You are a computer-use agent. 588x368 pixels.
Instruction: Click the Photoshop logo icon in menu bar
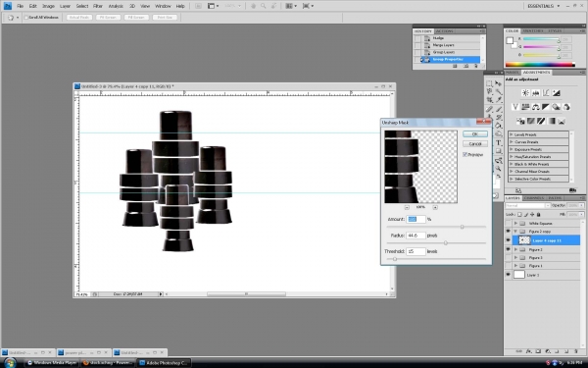tap(8, 6)
